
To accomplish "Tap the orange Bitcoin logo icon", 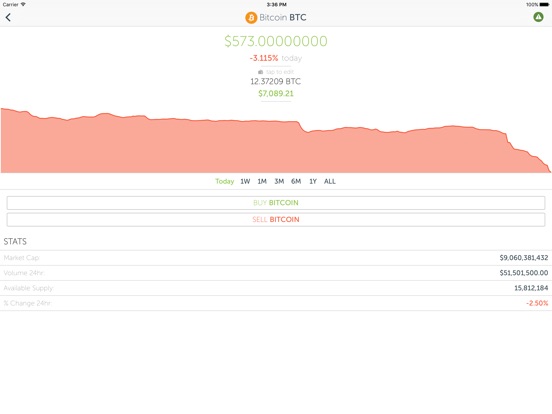I will coord(251,18).
